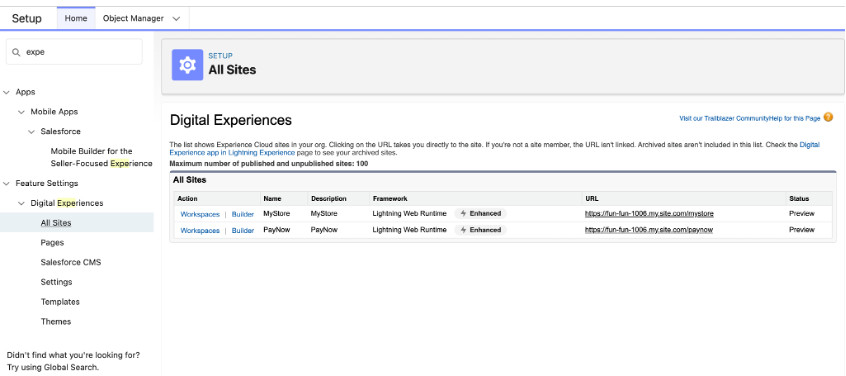This screenshot has height=376, width=846.
Task: Open Settings under Digital Experiences
Action: coord(56,282)
